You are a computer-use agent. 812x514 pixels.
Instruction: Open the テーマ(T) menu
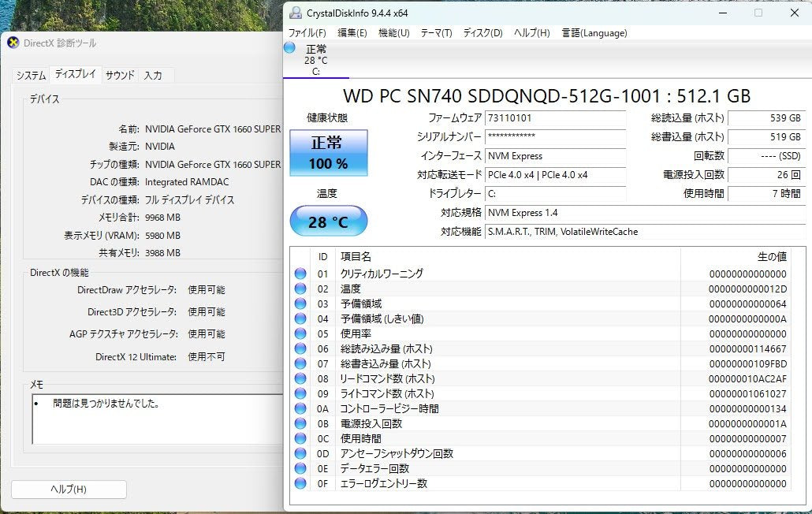pyautogui.click(x=436, y=33)
